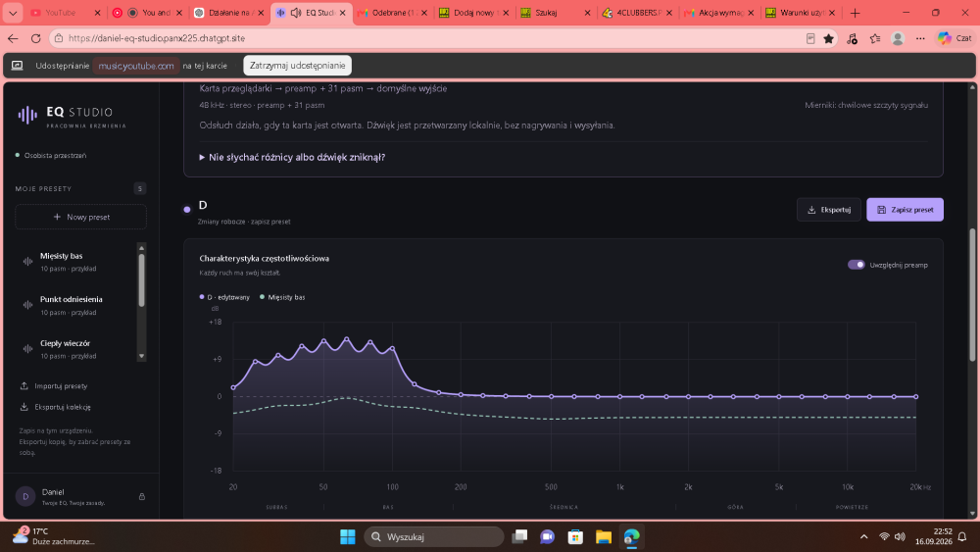This screenshot has height=552, width=980.
Task: Open the browser favorites list icon
Action: click(875, 38)
